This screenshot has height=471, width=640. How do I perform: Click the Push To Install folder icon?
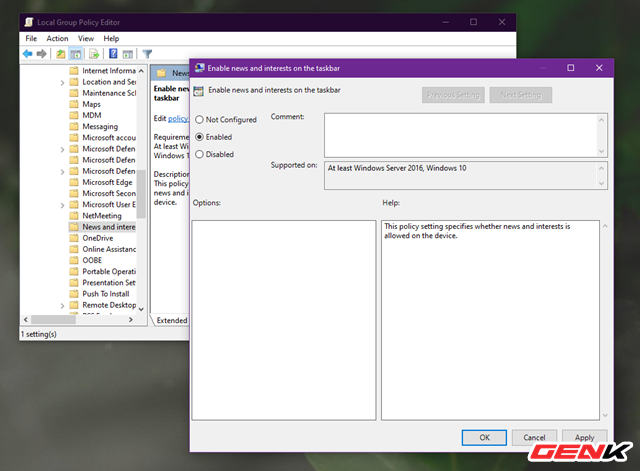click(x=74, y=293)
